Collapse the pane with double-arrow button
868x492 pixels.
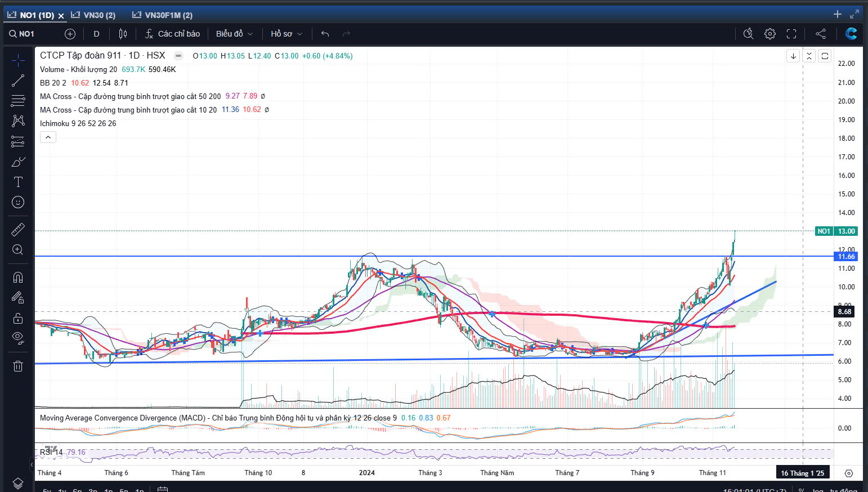[x=809, y=56]
